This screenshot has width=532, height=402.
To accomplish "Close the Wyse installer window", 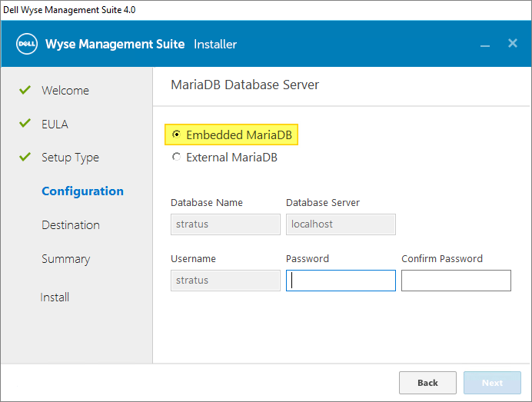I will tap(513, 44).
